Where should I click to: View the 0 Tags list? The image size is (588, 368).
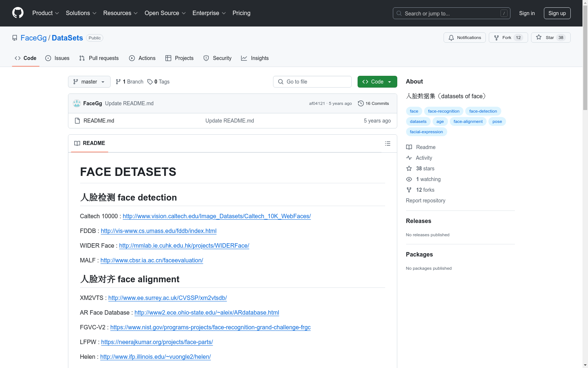[x=158, y=82]
